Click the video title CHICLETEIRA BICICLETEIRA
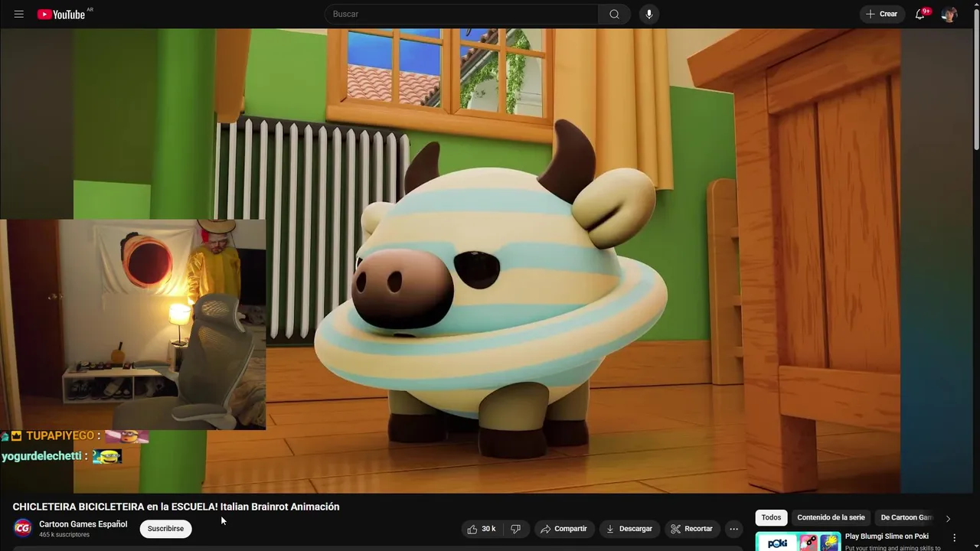The height and width of the screenshot is (551, 980). click(176, 507)
